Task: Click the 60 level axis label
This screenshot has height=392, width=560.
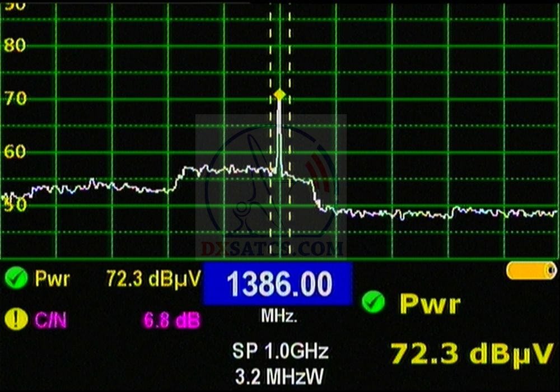Action: (15, 152)
